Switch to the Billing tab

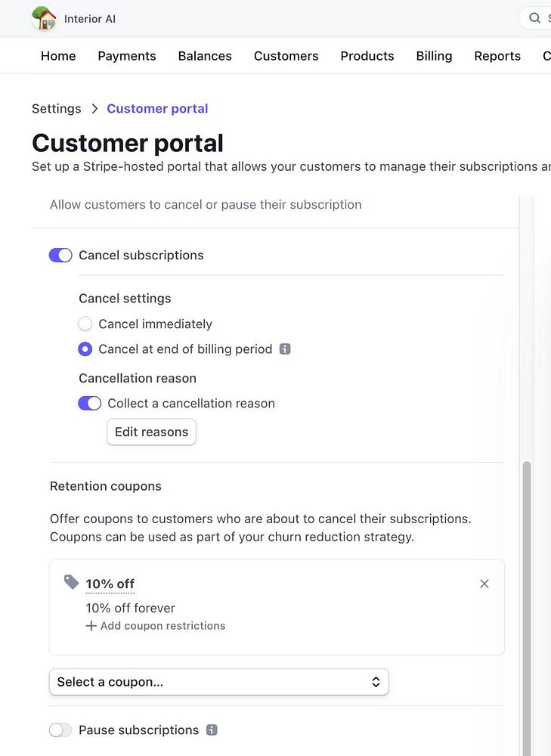tap(434, 56)
